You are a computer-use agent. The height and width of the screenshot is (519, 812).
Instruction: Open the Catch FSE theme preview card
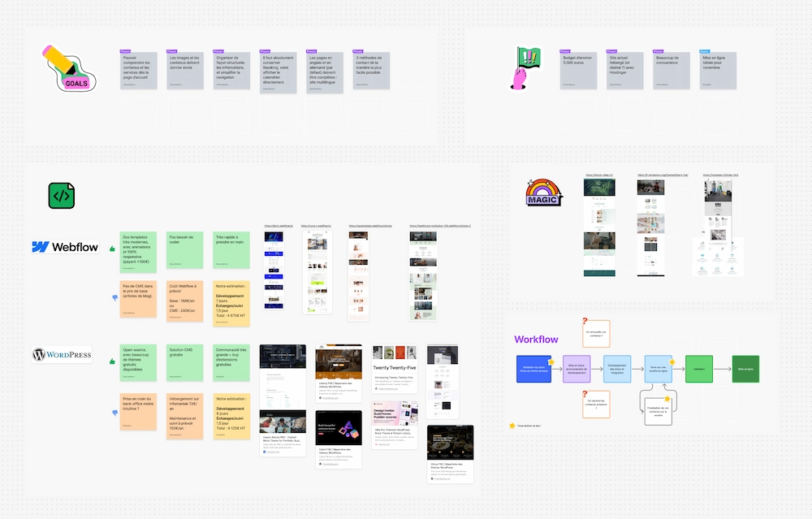pos(338,439)
